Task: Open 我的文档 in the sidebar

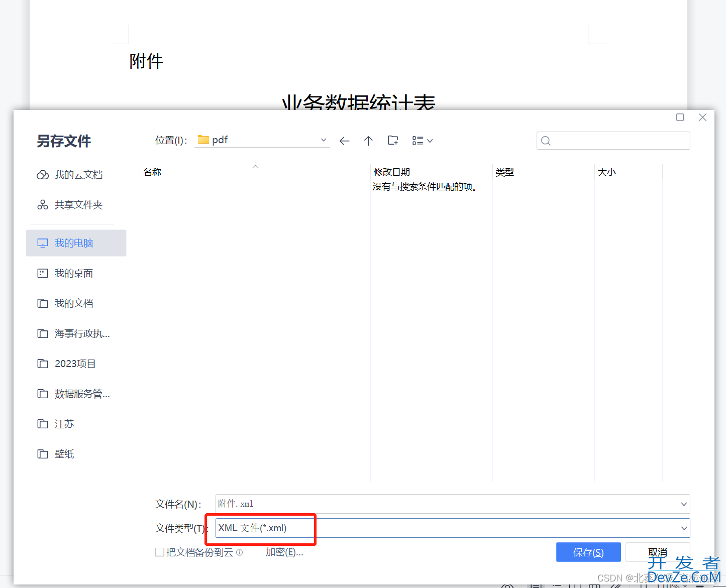Action: 76,303
